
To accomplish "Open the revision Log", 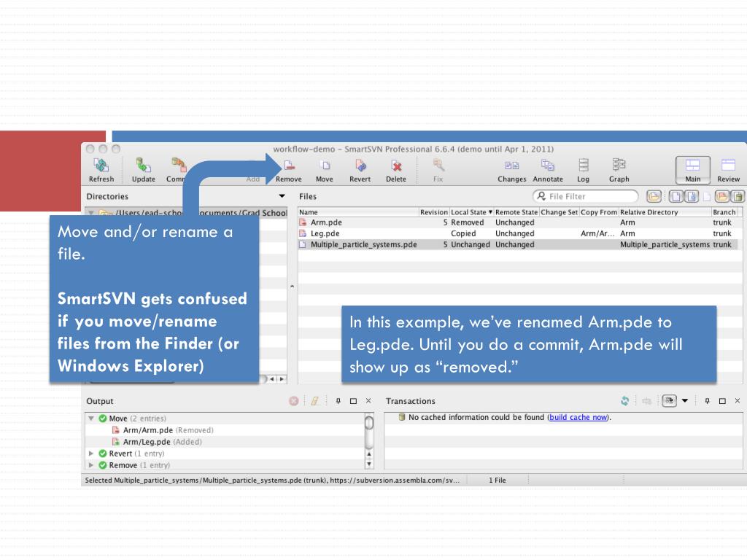I will (x=583, y=170).
